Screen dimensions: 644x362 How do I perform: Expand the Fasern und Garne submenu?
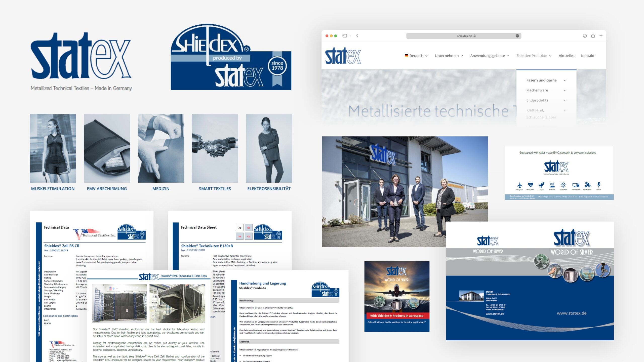(546, 80)
